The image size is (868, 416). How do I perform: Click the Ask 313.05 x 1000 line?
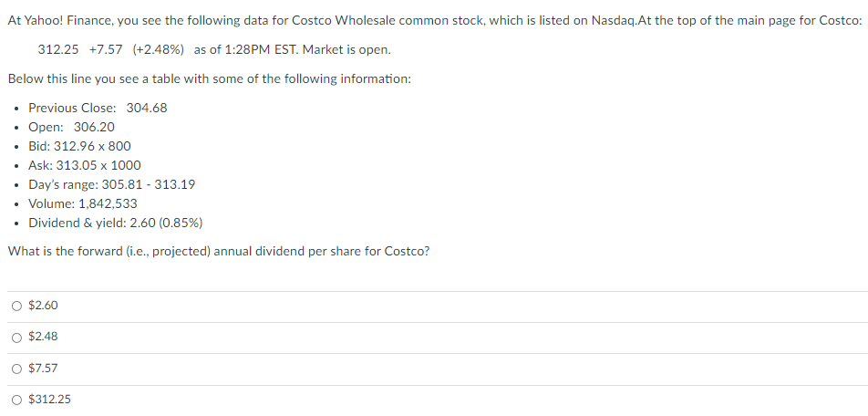tap(85, 166)
